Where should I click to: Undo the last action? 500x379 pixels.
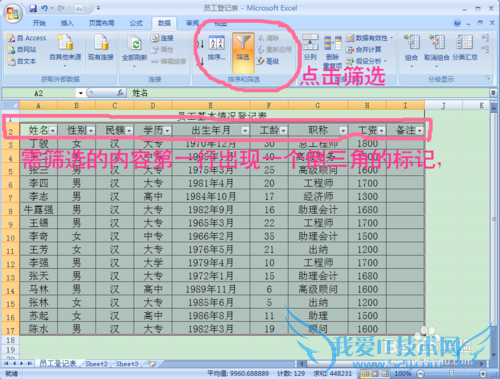pyautogui.click(x=44, y=8)
